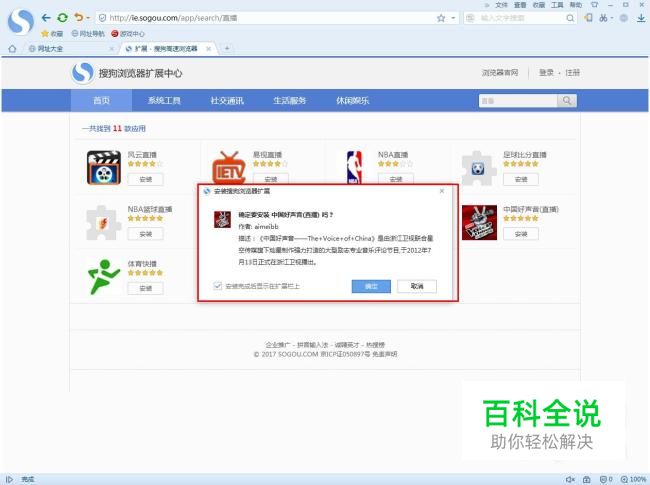This screenshot has height=485, width=650.
Task: Click the 足球比分直播 title text
Action: pos(525,155)
